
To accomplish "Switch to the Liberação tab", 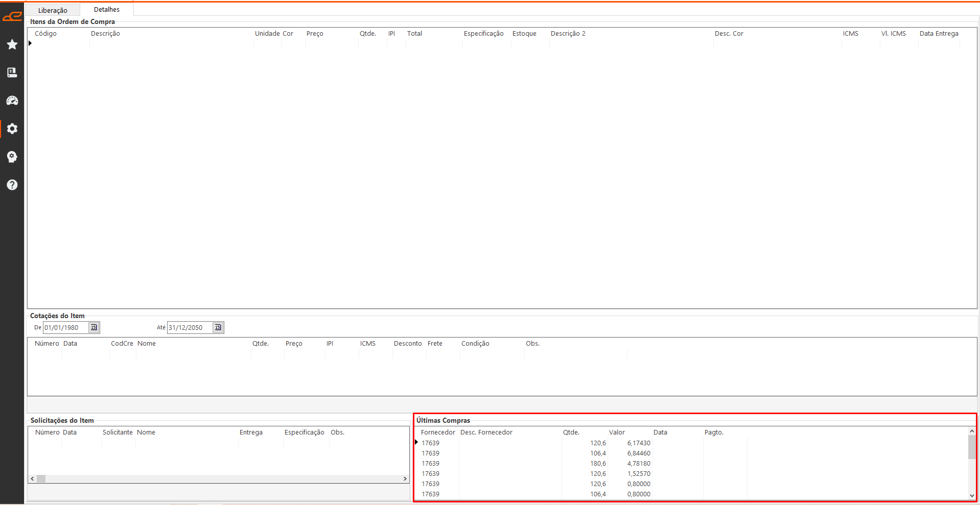I will (53, 10).
